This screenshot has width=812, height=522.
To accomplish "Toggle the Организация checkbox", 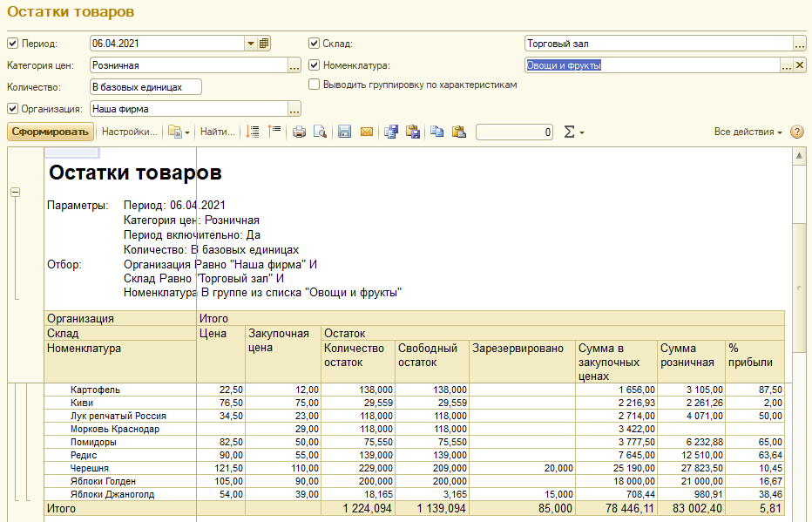I will tap(12, 109).
